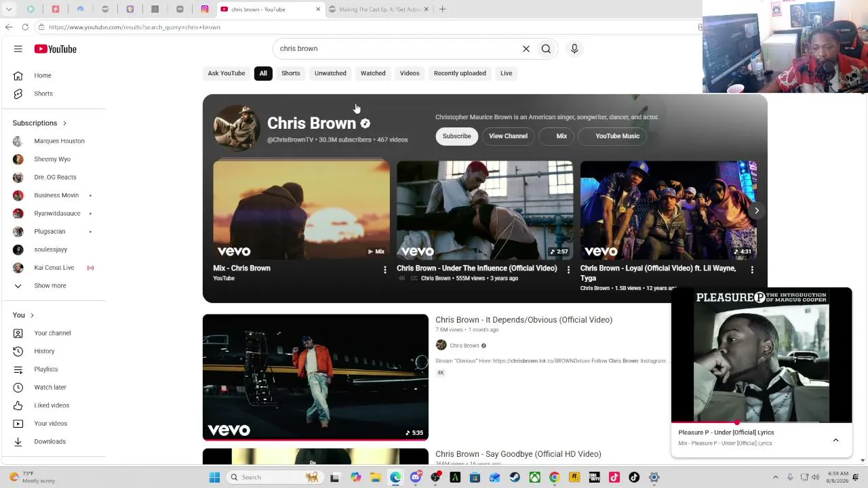Open the Loyal ft. Lil Wayne thumbnail
The image size is (868, 488).
click(x=669, y=210)
